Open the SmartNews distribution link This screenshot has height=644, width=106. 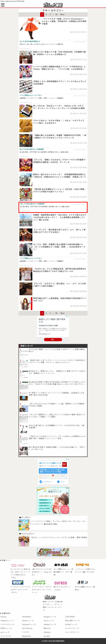tap(27, 617)
